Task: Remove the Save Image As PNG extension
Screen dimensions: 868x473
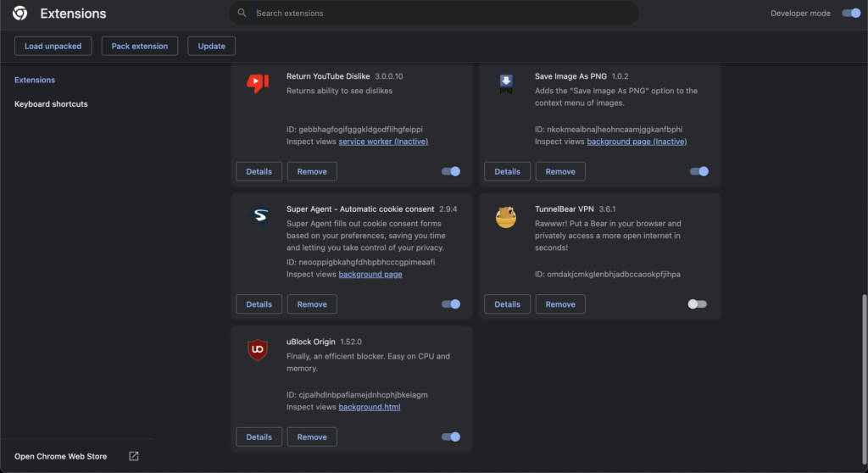Action: [560, 171]
